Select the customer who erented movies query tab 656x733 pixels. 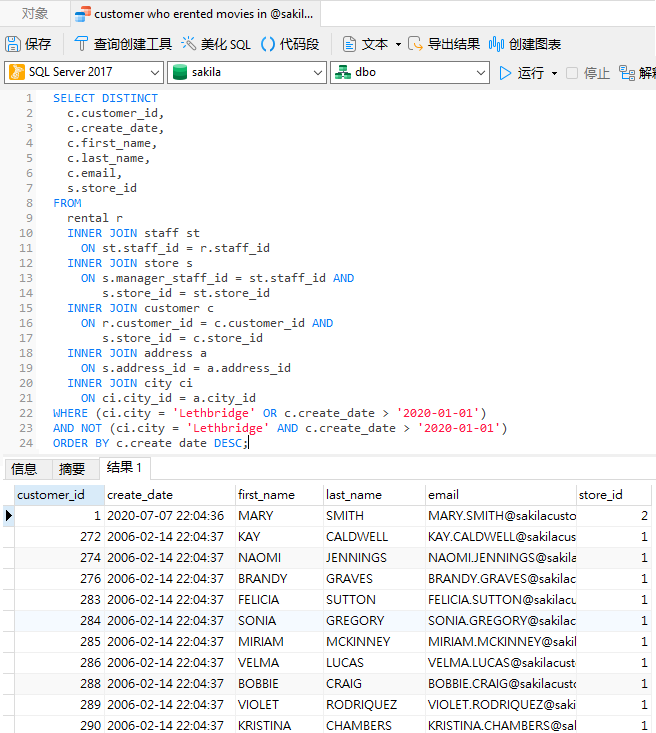pos(195,14)
